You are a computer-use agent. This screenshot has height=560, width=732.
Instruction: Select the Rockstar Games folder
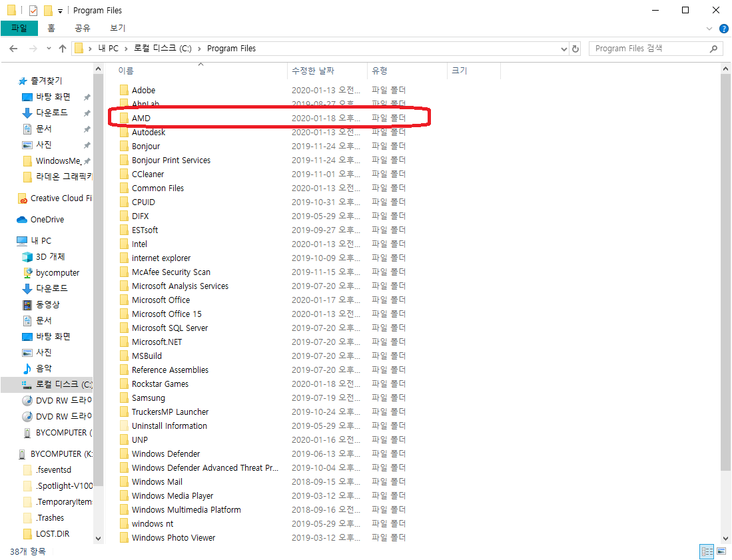point(160,384)
